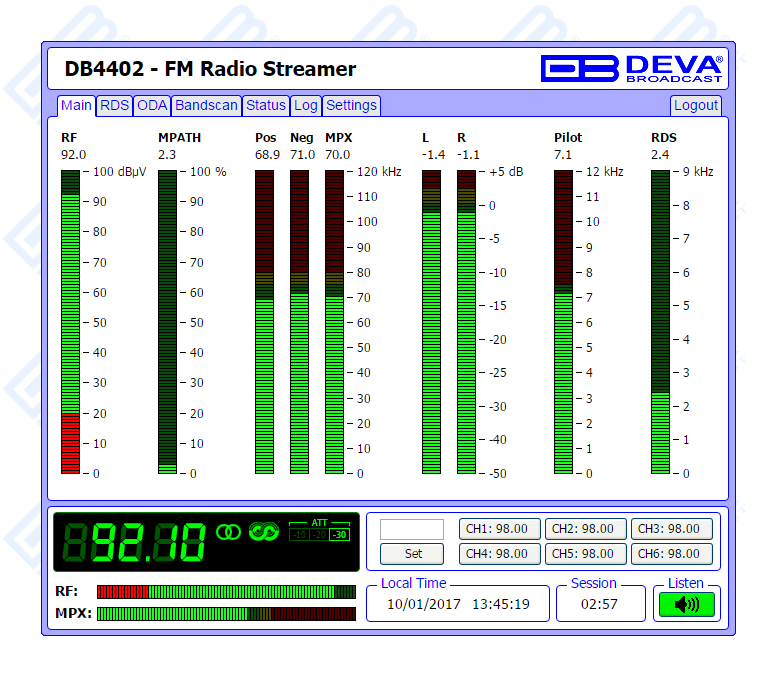777x677 pixels.
Task: Tune to preset CH1: 98.00
Action: coord(500,529)
